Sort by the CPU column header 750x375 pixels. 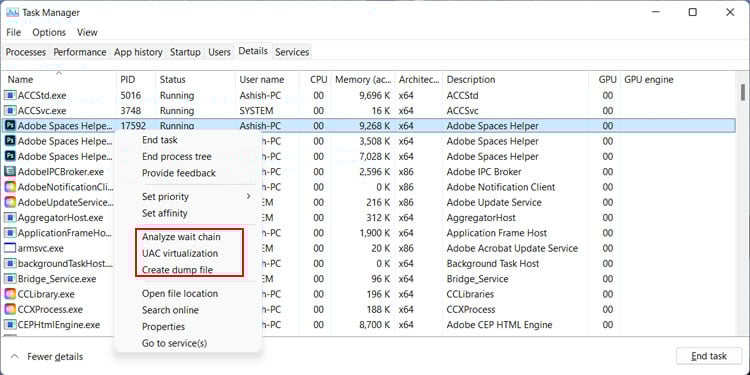click(x=316, y=79)
